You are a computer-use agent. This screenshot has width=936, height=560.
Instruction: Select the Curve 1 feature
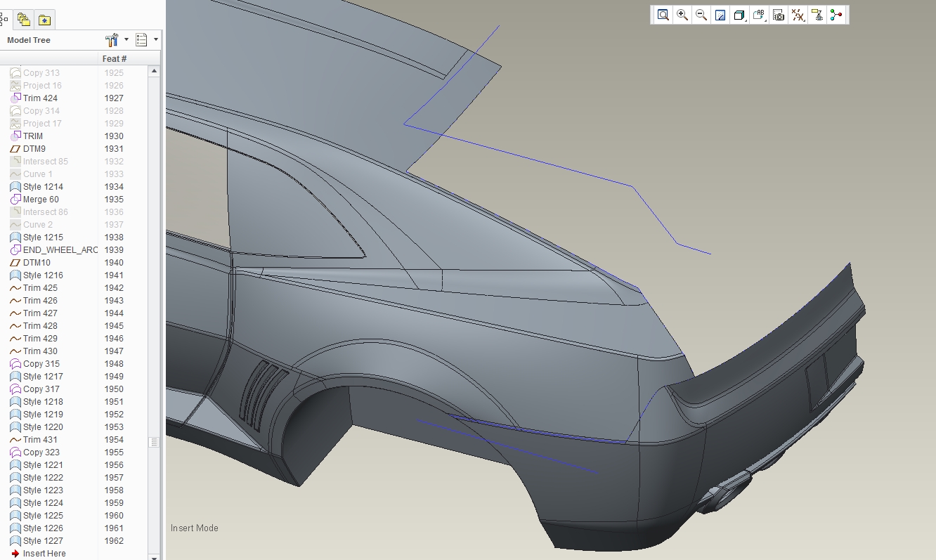point(38,174)
